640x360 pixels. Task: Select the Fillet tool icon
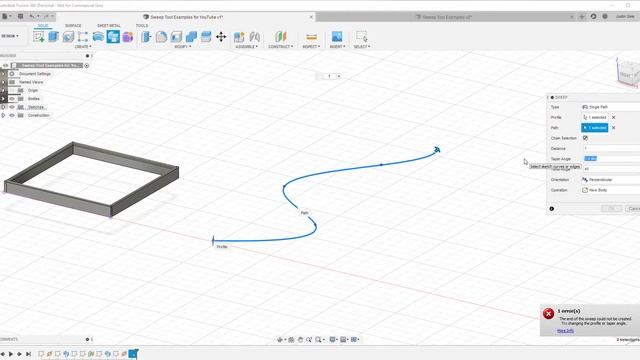click(x=161, y=37)
